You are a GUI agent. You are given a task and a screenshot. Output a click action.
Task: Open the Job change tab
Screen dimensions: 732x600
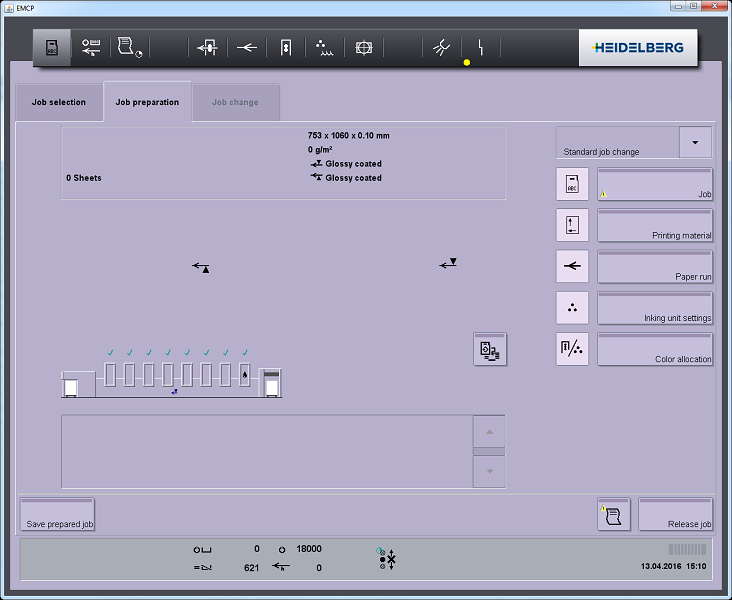[x=235, y=102]
